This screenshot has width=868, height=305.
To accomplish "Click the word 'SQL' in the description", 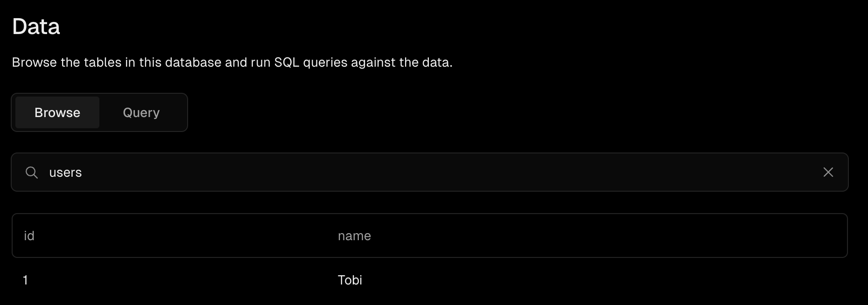I will click(x=287, y=62).
